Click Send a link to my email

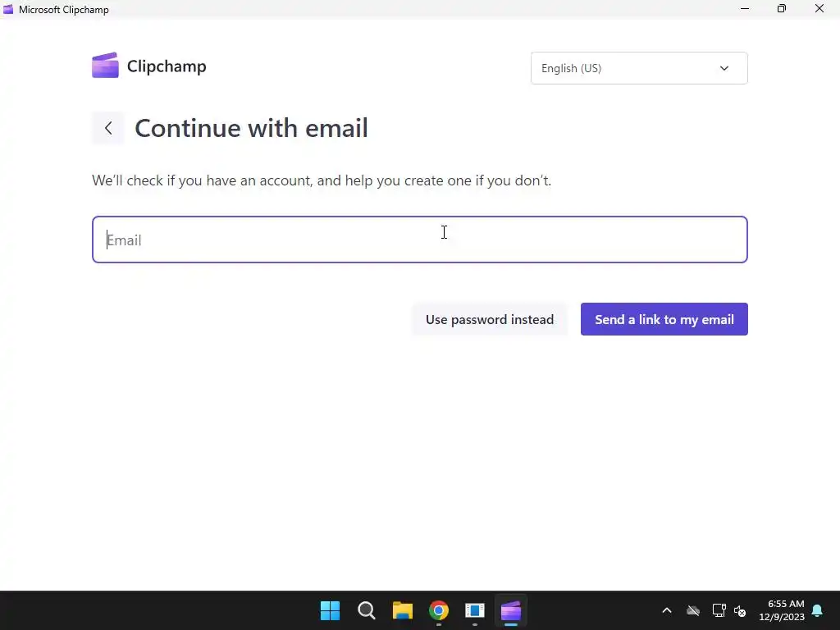tap(664, 319)
